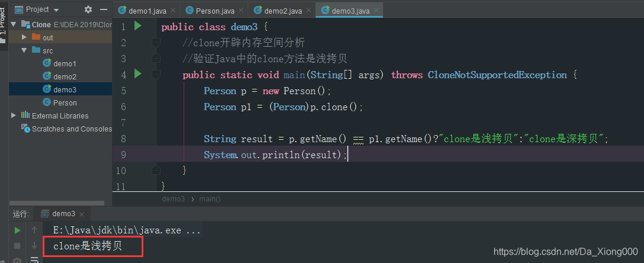Click main() in the breadcrumb bar
The image size is (644, 263).
210,199
